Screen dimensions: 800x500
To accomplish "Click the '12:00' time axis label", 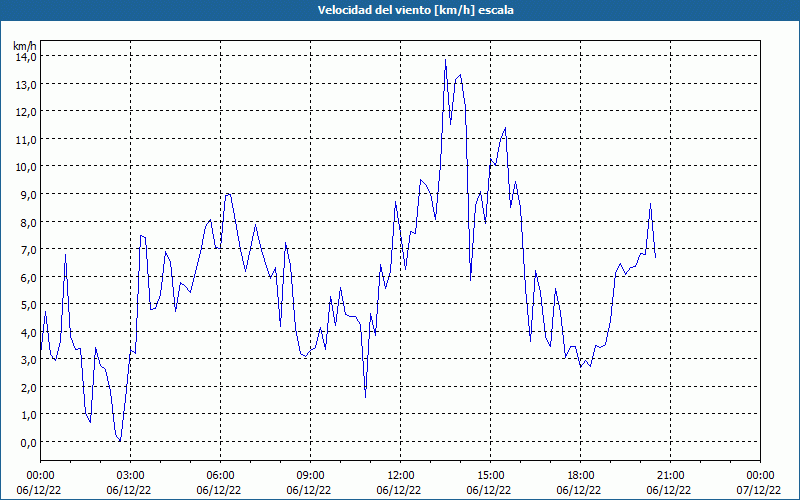I will (x=401, y=476).
